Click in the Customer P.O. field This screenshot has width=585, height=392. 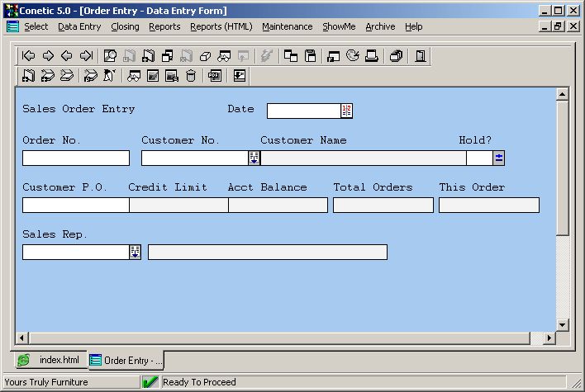75,205
